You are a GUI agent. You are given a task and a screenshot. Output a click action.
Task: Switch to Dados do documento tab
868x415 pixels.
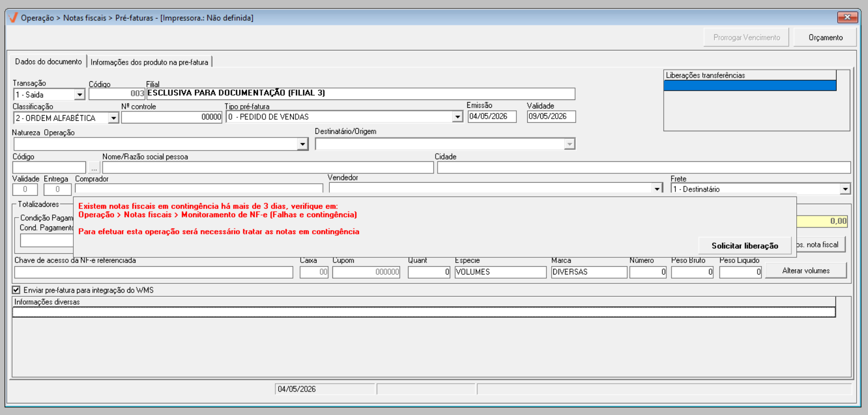tap(48, 61)
